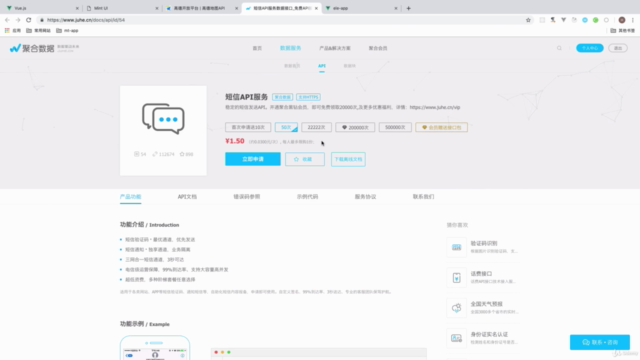640x360 pixels.
Task: Open the Chrome three-dot menu
Action: (633, 20)
